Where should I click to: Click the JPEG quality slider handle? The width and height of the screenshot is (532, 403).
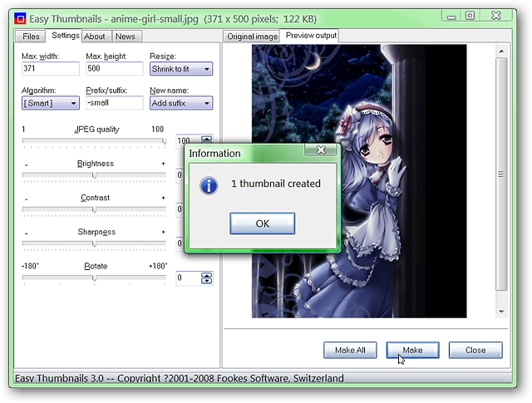[165, 141]
